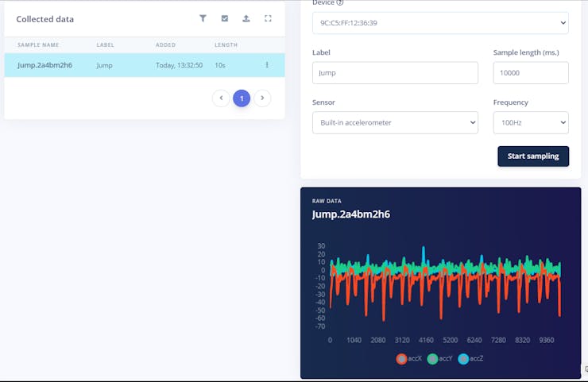Click the raw data chart title Jump.2a4bm2h6
This screenshot has height=382, width=588.
pos(351,214)
